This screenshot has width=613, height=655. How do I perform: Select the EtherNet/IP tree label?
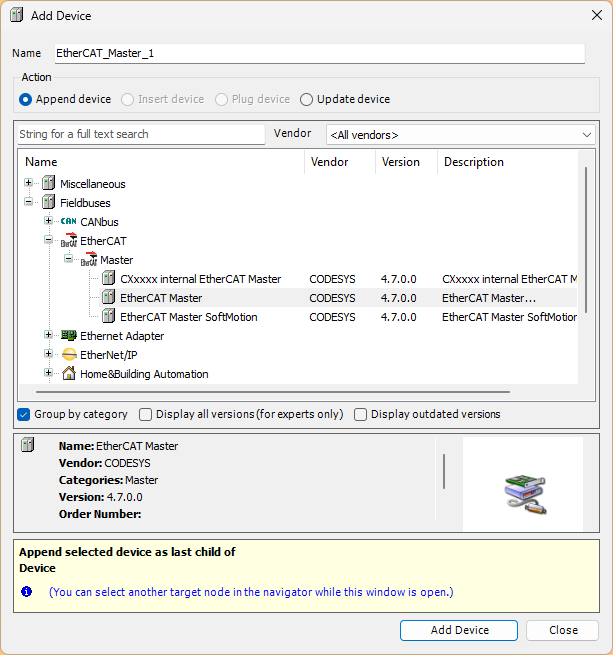point(109,355)
